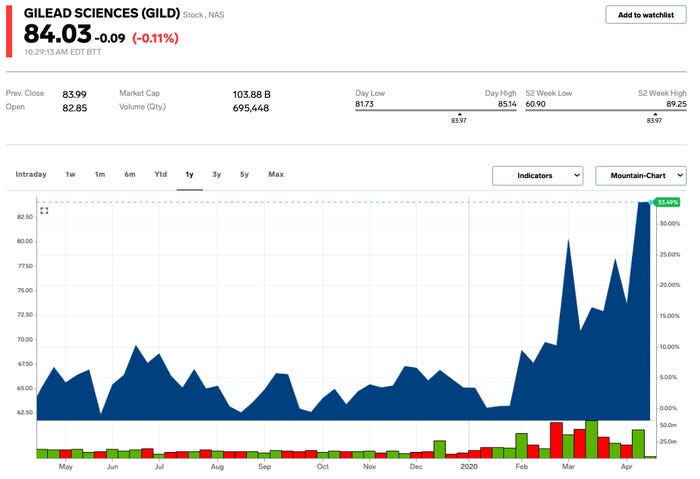The image size is (700, 479).
Task: Click the 2020 label on the time axis
Action: (x=469, y=467)
